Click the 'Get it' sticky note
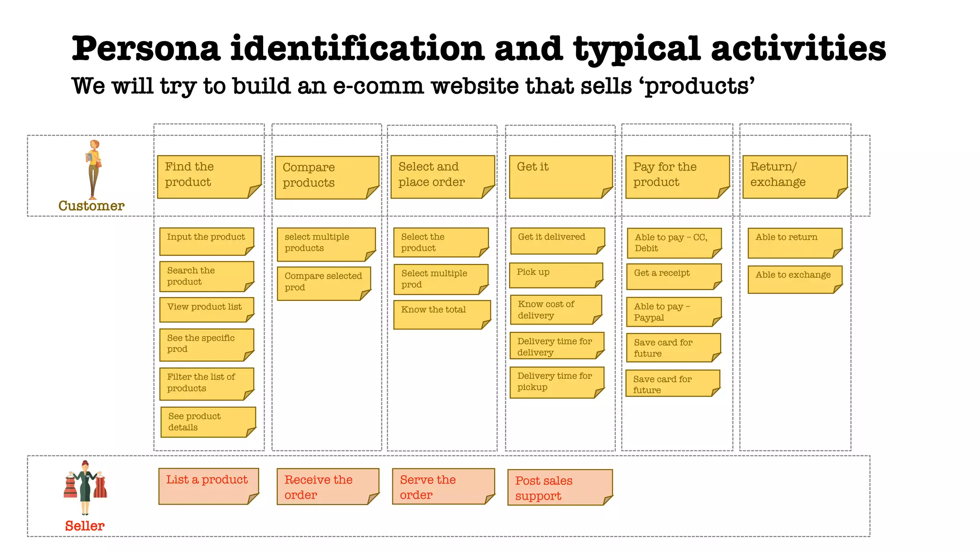This screenshot has width=980, height=551. coord(560,176)
